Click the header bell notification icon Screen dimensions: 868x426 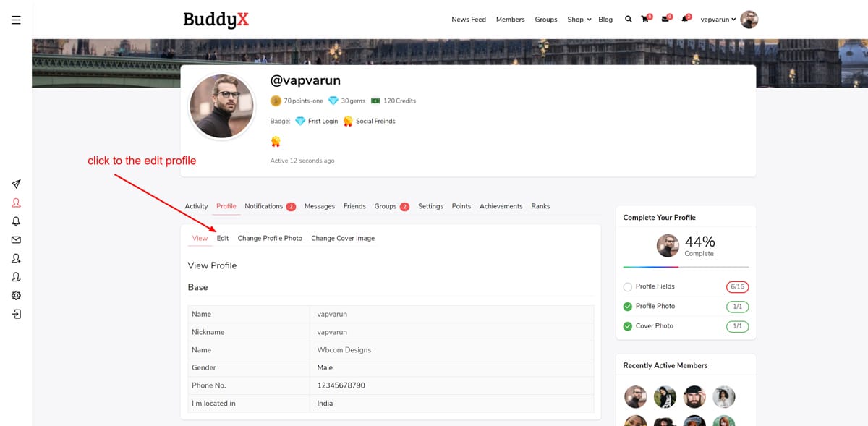[684, 20]
